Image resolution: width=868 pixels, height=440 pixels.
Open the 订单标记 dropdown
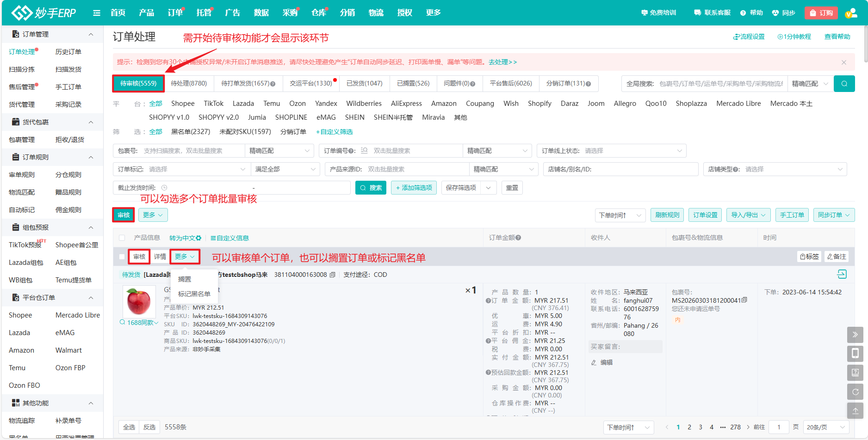[x=182, y=169]
